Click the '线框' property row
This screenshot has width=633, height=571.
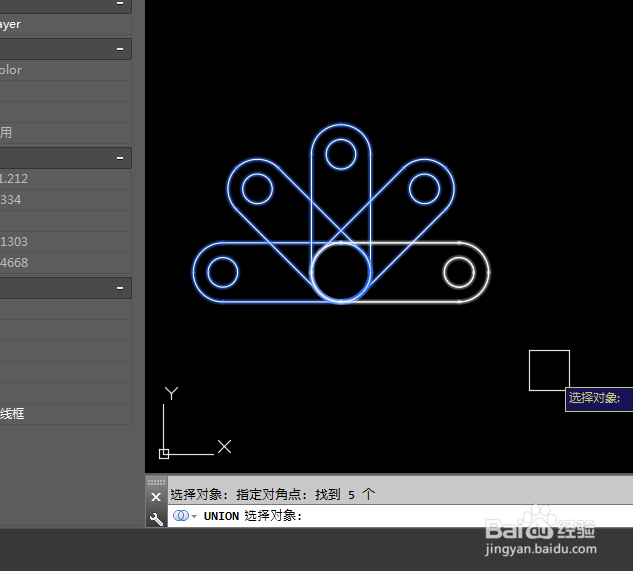[x=65, y=414]
